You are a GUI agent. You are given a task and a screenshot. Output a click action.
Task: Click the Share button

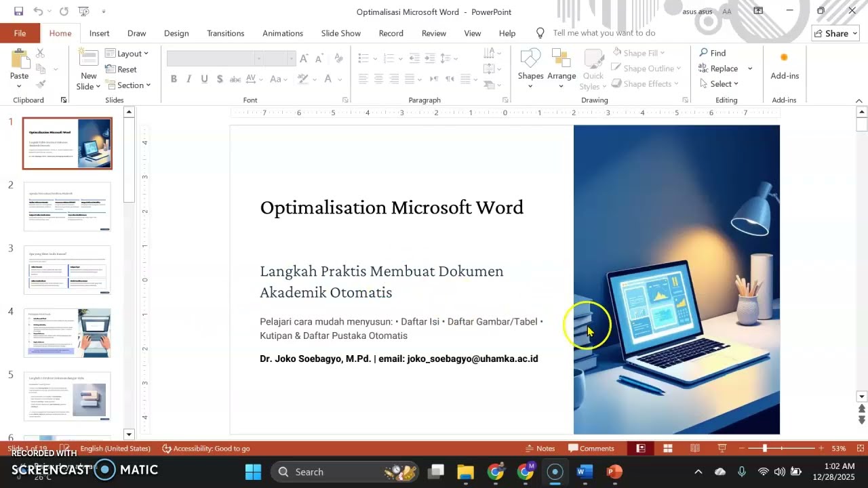[836, 33]
